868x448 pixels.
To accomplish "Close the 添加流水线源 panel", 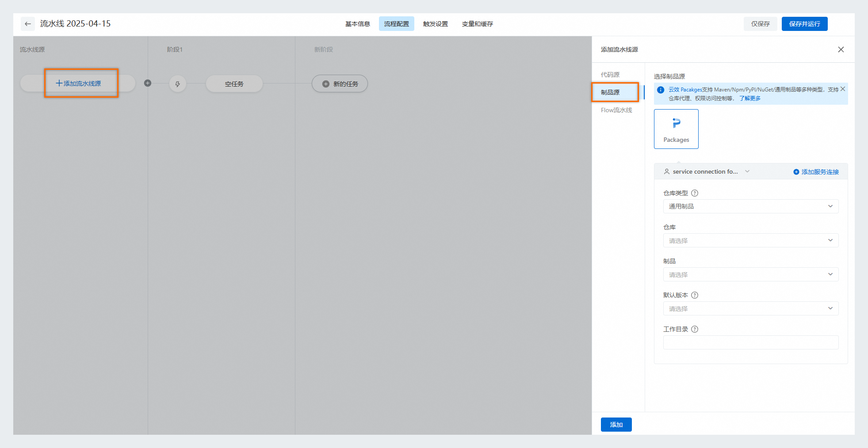I will pos(841,49).
